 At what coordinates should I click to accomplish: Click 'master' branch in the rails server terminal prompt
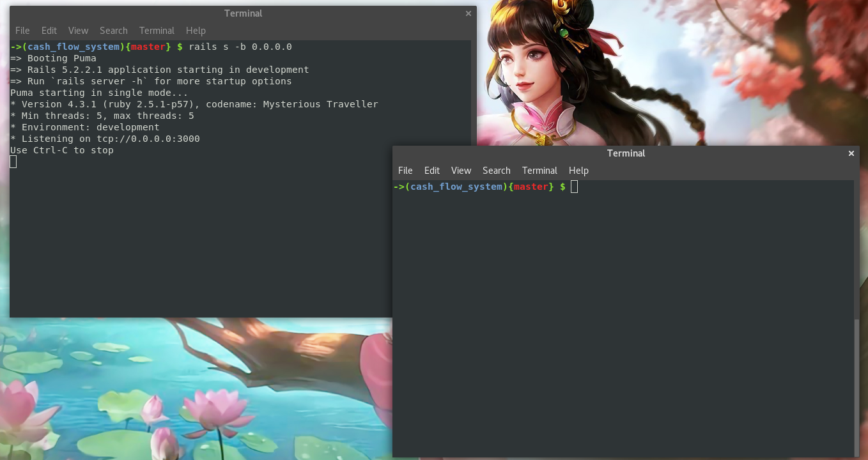click(148, 47)
